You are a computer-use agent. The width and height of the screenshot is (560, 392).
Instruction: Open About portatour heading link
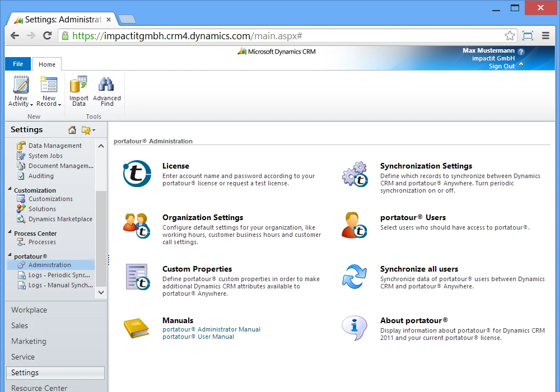414,320
